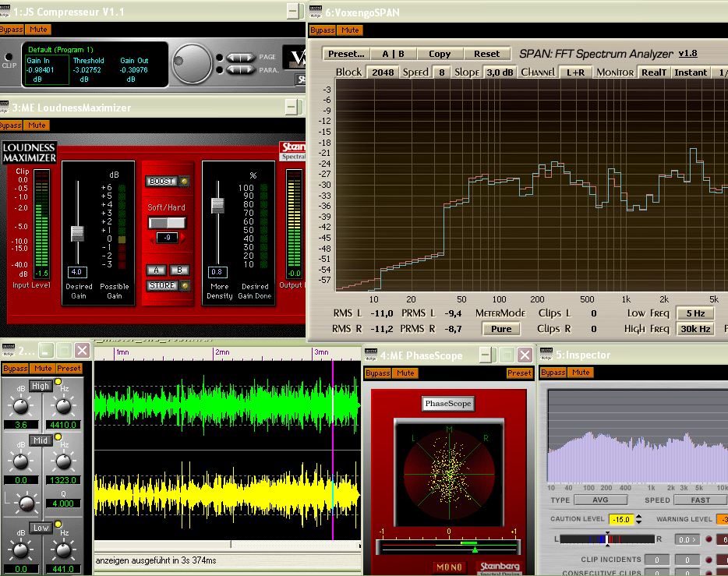The width and height of the screenshot is (728, 576).
Task: Toggle the Mid band enable LED
Action: point(58,436)
